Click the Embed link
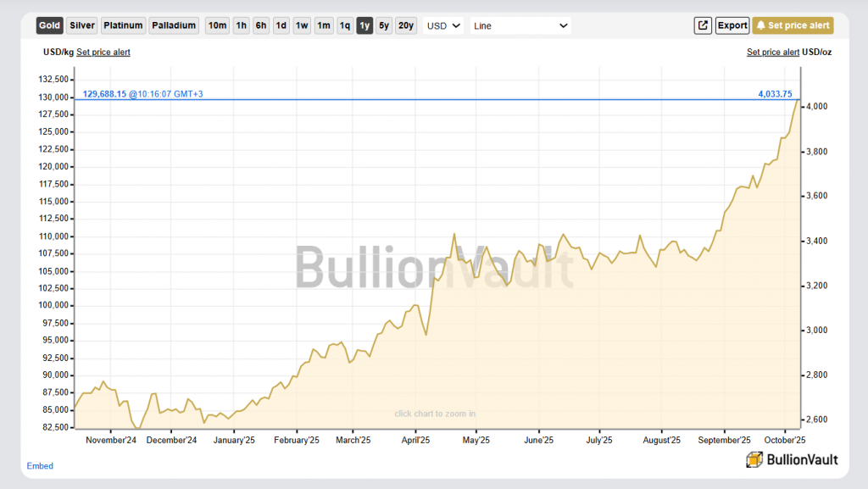The height and width of the screenshot is (489, 868). [40, 466]
